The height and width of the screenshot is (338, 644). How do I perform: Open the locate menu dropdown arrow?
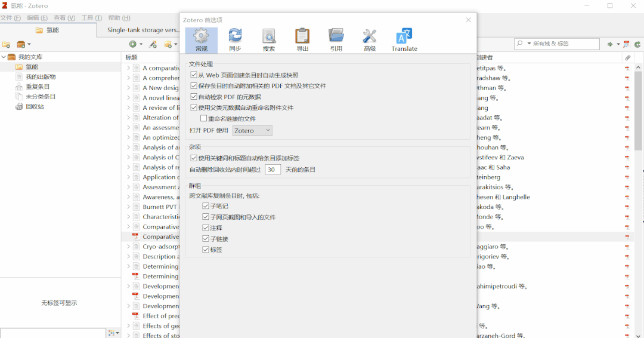(618, 44)
